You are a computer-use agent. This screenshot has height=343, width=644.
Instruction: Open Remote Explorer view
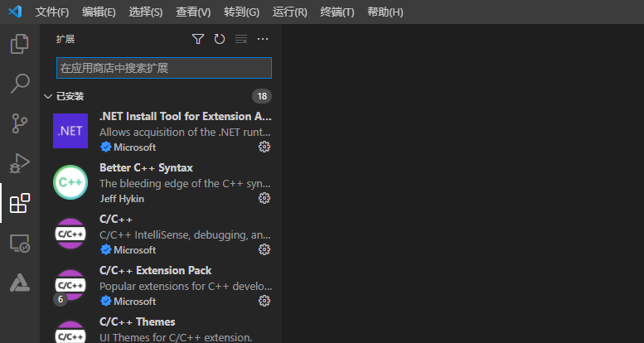click(19, 243)
